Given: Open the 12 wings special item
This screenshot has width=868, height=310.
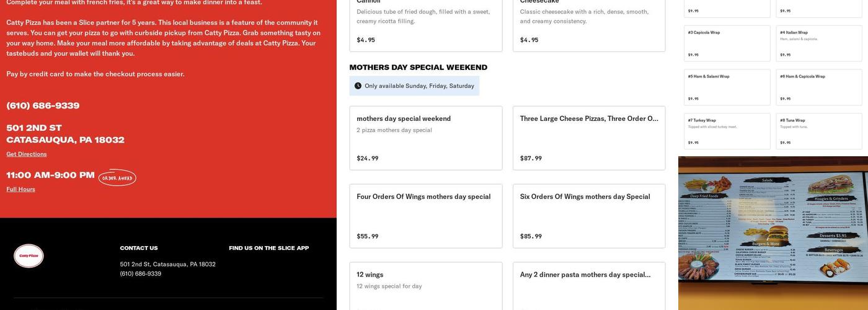Looking at the screenshot, I should (425, 286).
